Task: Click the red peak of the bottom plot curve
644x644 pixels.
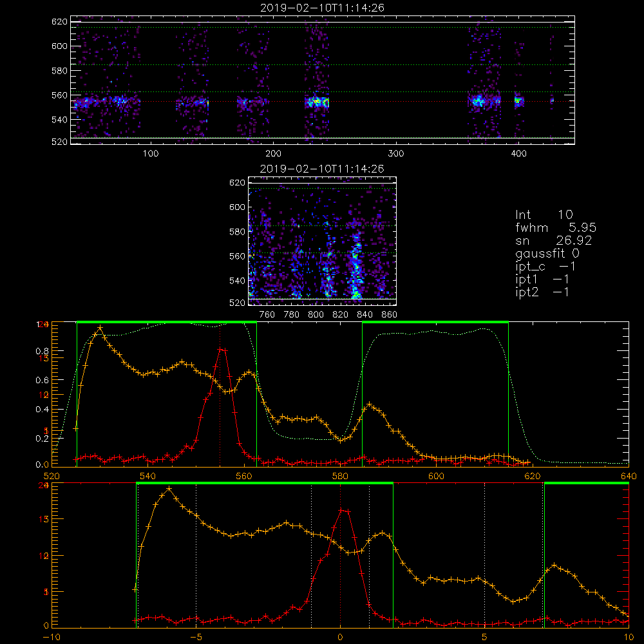Action: coord(342,510)
